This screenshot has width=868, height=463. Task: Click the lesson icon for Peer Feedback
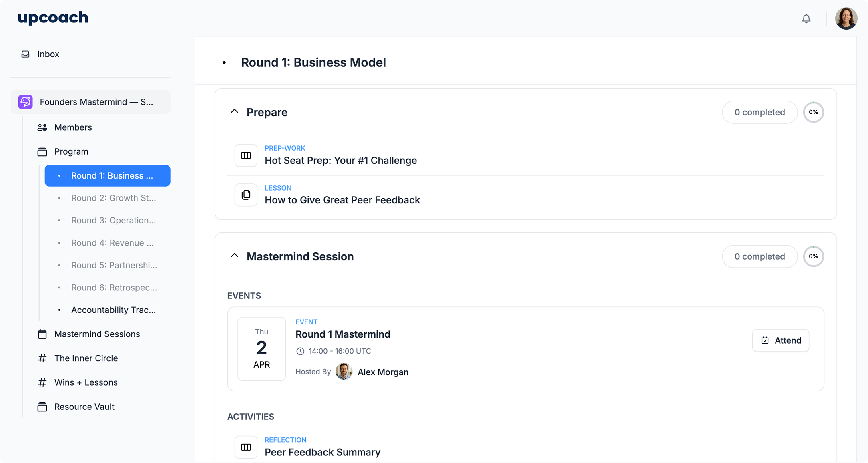click(x=246, y=195)
